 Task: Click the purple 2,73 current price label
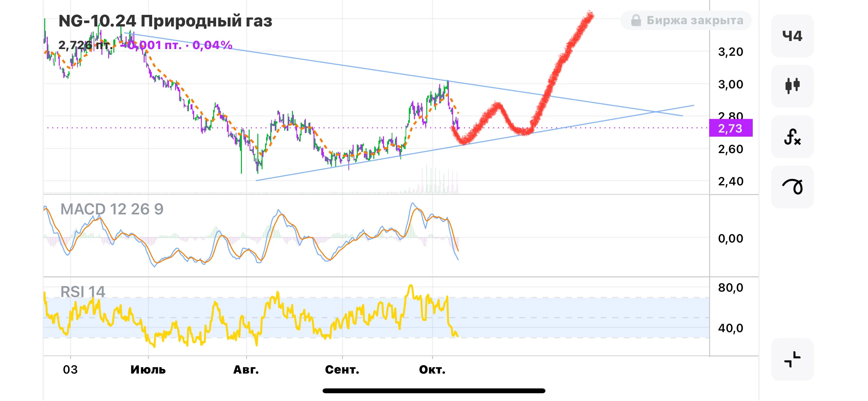(730, 128)
